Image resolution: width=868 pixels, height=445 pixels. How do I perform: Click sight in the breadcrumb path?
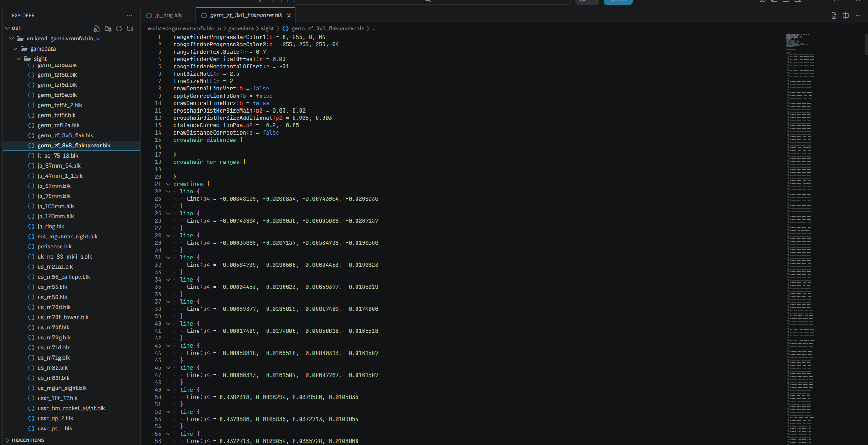coord(267,28)
